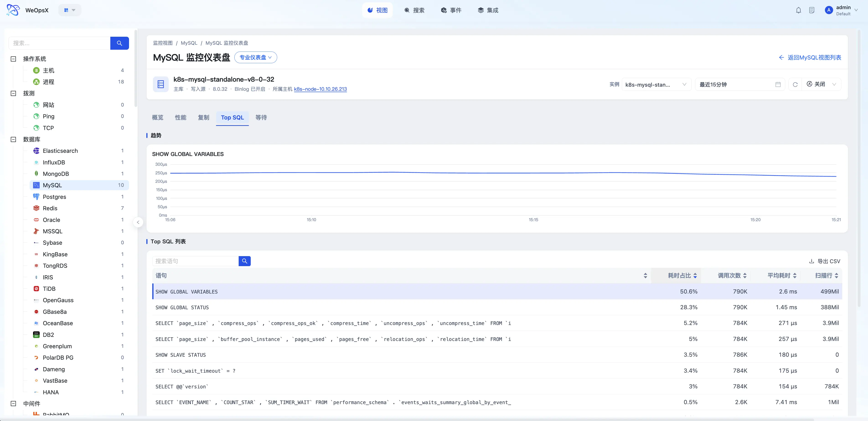The image size is (868, 421).
Task: Click the export CSV download icon
Action: coord(811,261)
